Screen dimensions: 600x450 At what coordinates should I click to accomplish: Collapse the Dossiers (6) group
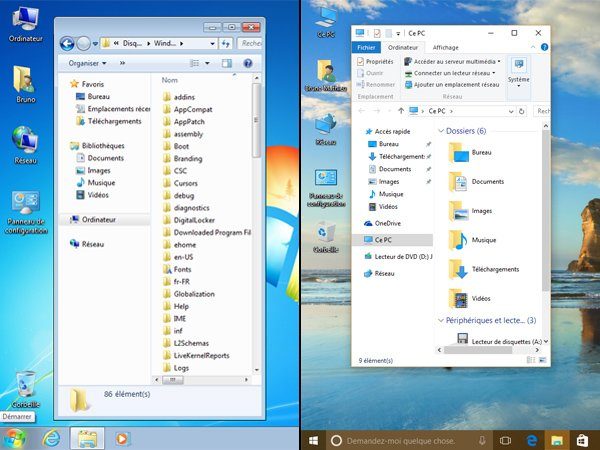[441, 131]
